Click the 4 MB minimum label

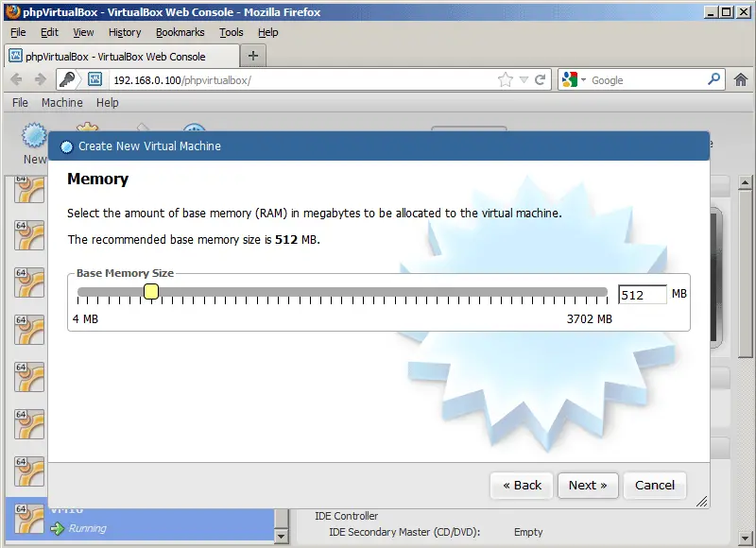pos(85,319)
